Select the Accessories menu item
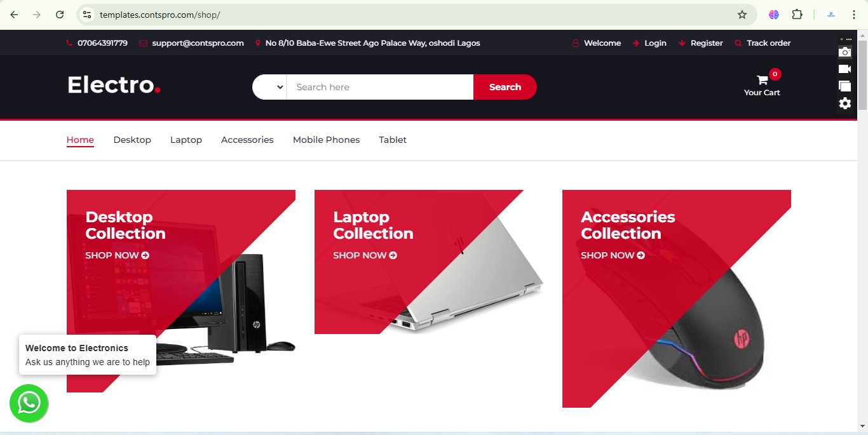Image resolution: width=868 pixels, height=435 pixels. [x=247, y=140]
